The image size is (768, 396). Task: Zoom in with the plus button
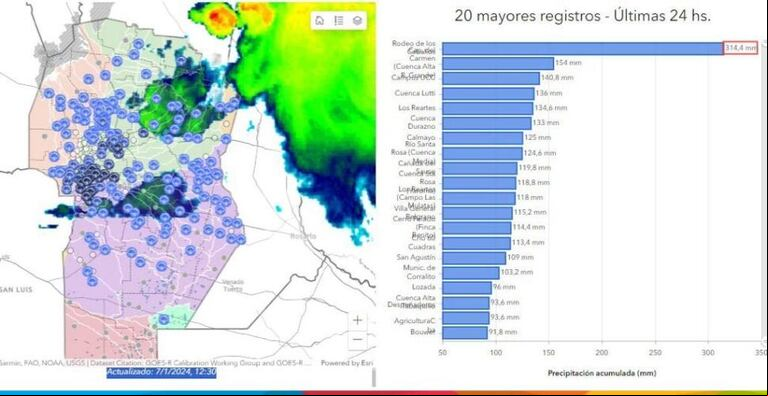(x=358, y=321)
